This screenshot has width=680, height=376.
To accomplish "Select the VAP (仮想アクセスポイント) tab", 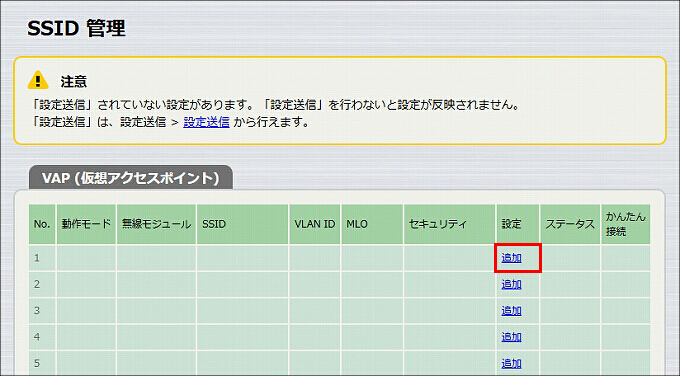I will tap(131, 178).
